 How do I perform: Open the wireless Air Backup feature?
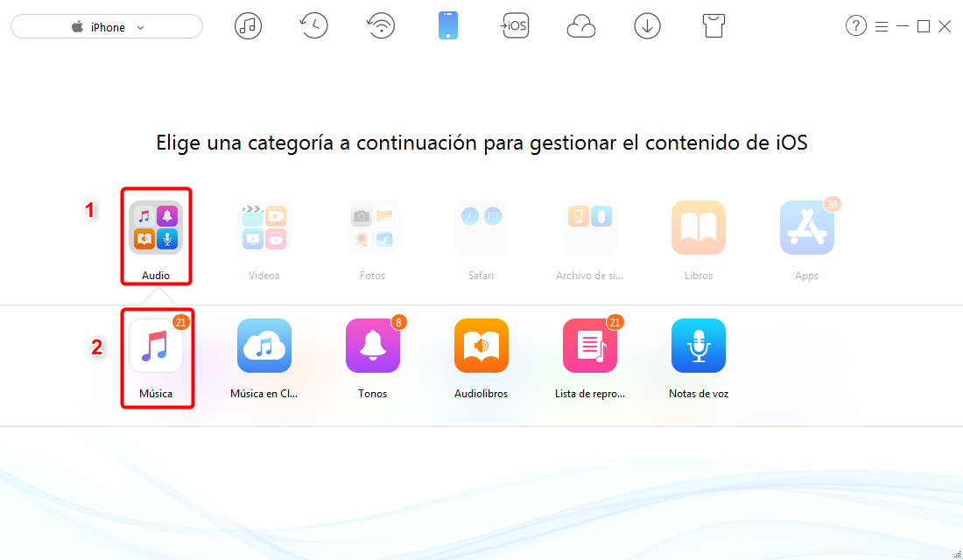(x=381, y=25)
